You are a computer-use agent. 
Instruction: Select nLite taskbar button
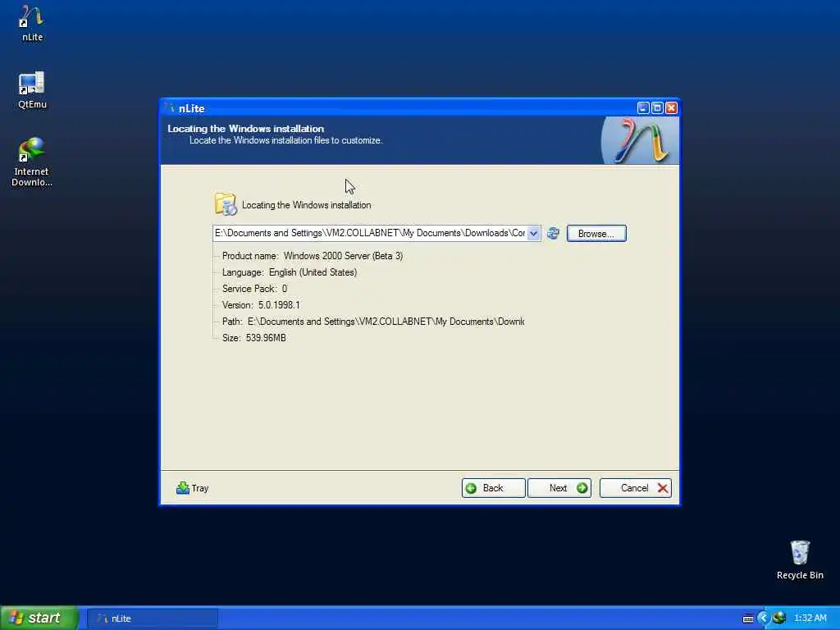(153, 619)
